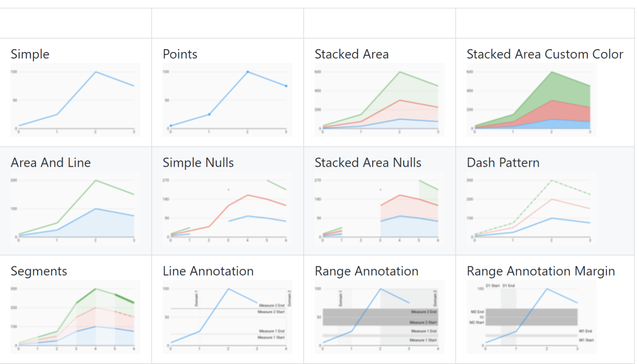The height and width of the screenshot is (364, 639).
Task: Select the Stacked Area chart preview
Action: [379, 100]
